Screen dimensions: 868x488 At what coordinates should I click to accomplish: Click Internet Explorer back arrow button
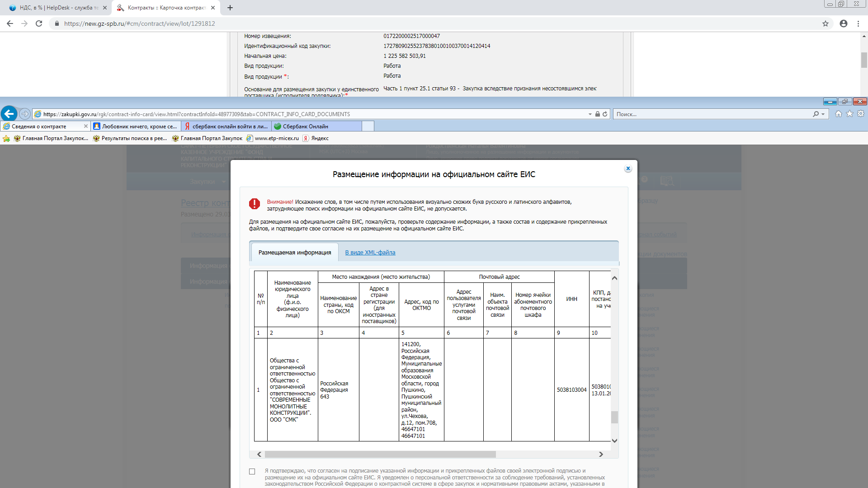(9, 114)
